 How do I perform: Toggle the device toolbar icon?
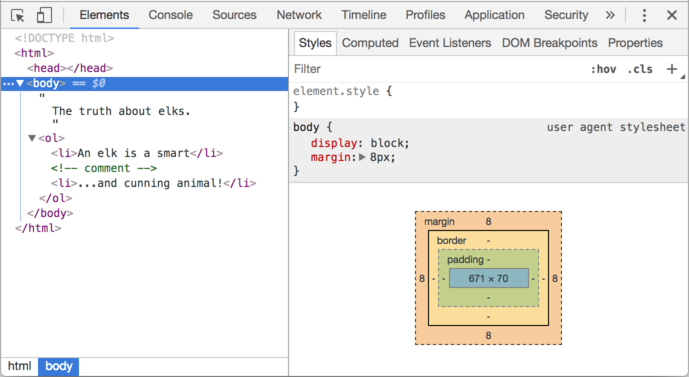tap(44, 15)
